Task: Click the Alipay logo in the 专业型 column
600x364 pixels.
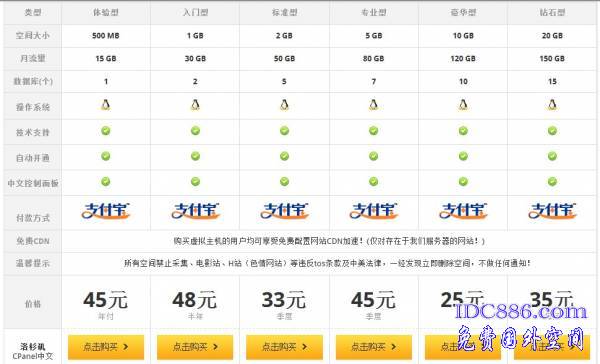Action: click(x=373, y=211)
